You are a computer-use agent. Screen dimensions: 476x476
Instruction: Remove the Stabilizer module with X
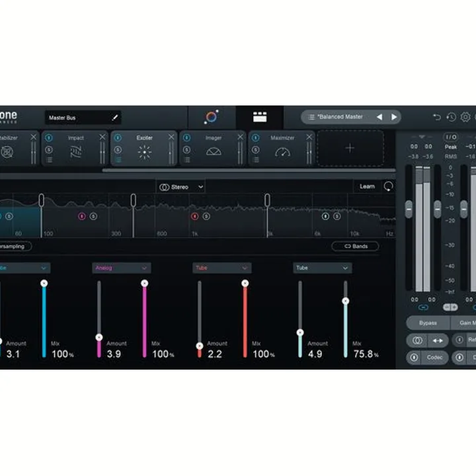(x=34, y=138)
